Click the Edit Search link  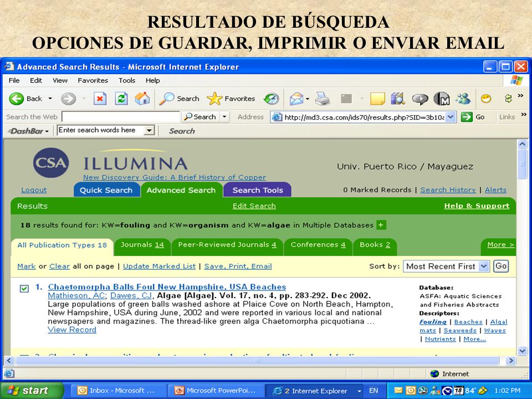[254, 206]
